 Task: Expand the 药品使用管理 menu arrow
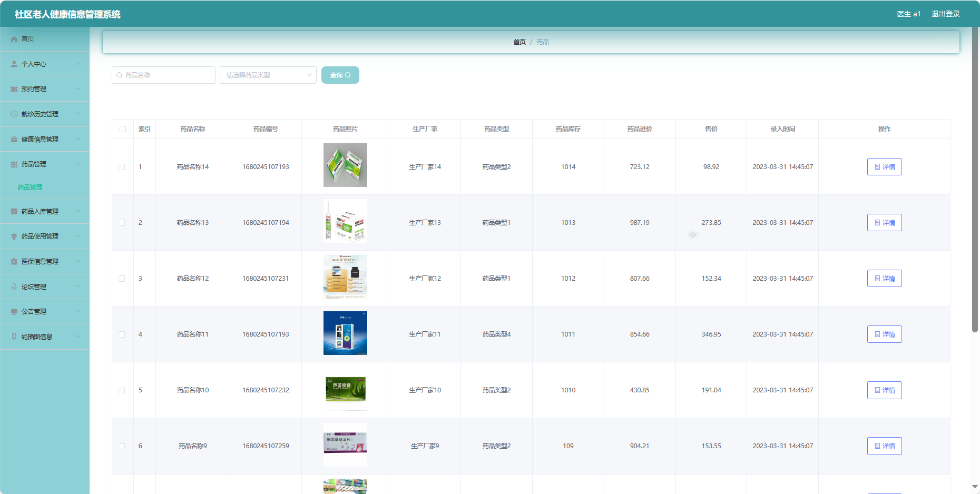click(79, 236)
